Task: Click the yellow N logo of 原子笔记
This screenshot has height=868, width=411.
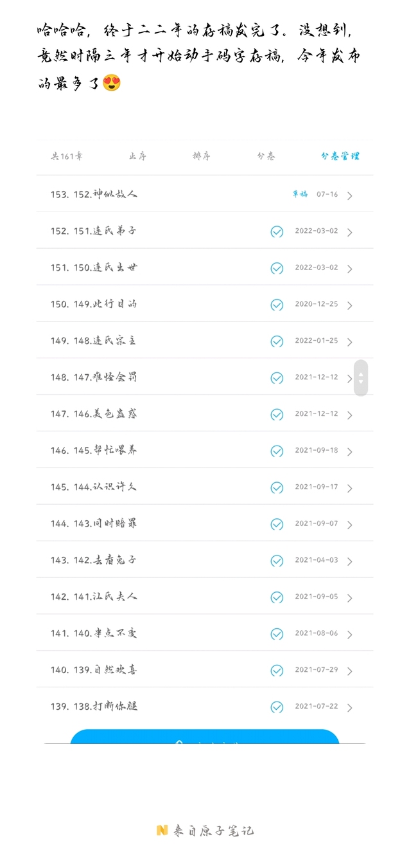Action: click(x=162, y=830)
